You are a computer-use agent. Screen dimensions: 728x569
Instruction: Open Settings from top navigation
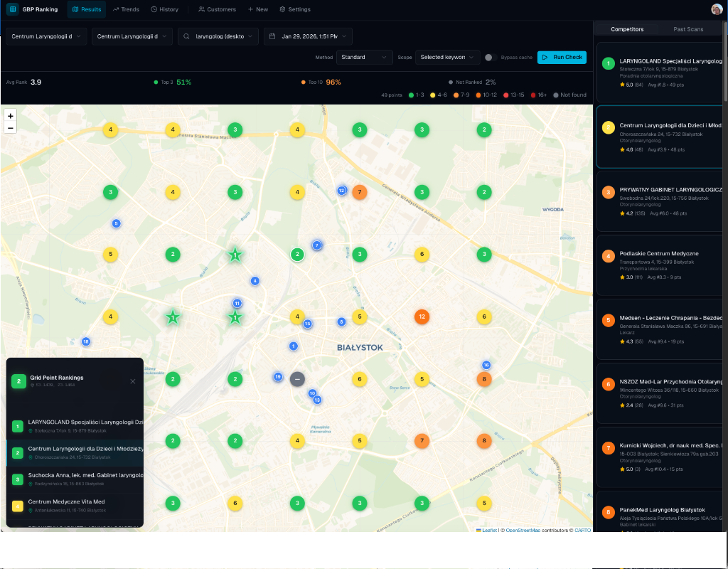click(295, 9)
